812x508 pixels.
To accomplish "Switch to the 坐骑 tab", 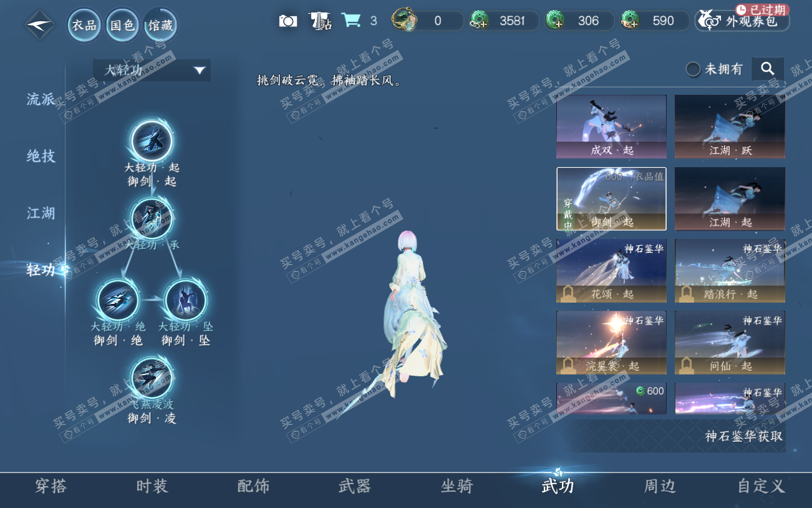I will click(457, 486).
